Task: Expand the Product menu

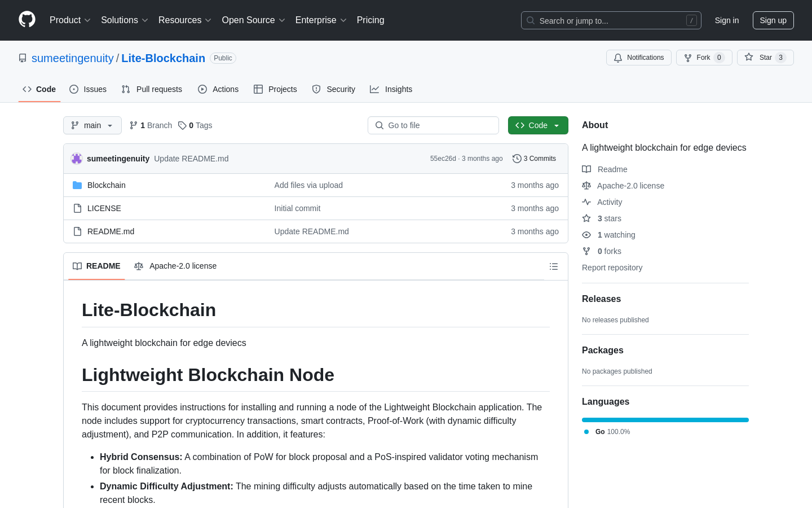Action: click(70, 20)
